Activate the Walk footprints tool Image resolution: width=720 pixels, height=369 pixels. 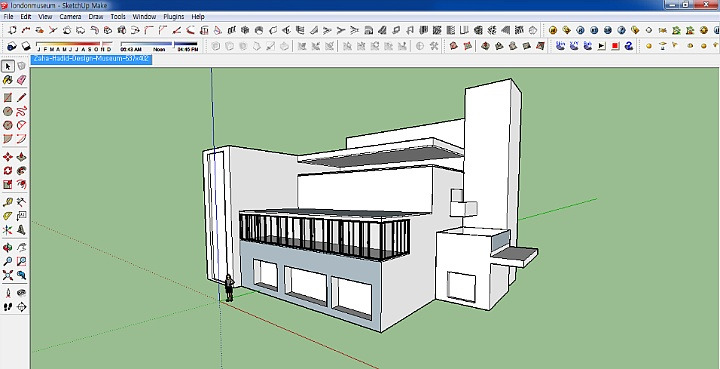point(8,307)
